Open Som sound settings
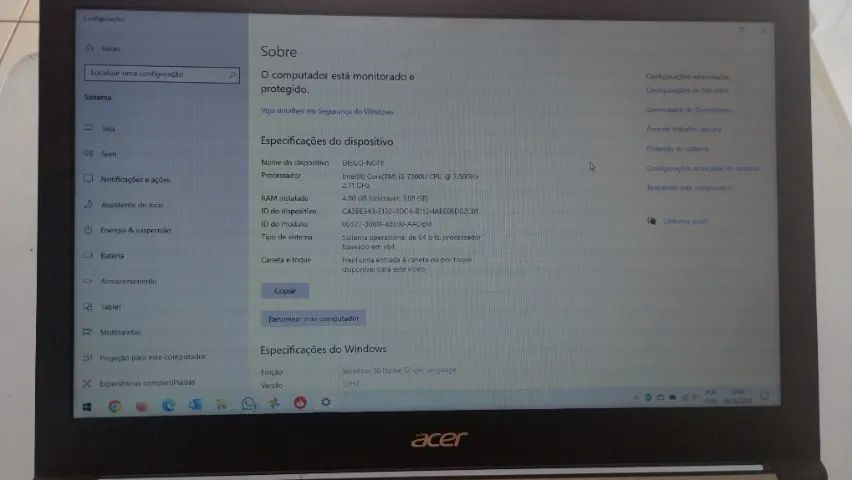Viewport: 852px width, 480px height. tap(101, 154)
